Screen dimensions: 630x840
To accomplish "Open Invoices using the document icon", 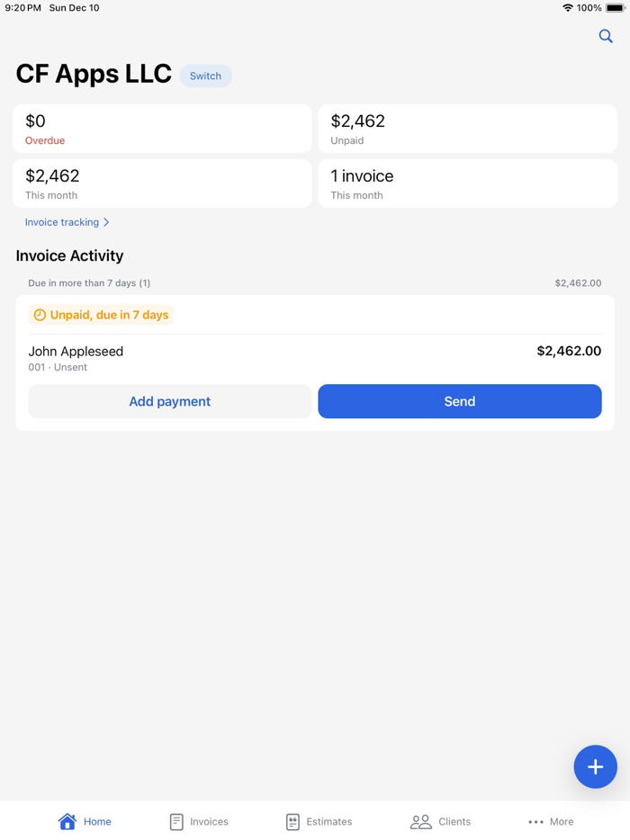I will (x=175, y=821).
